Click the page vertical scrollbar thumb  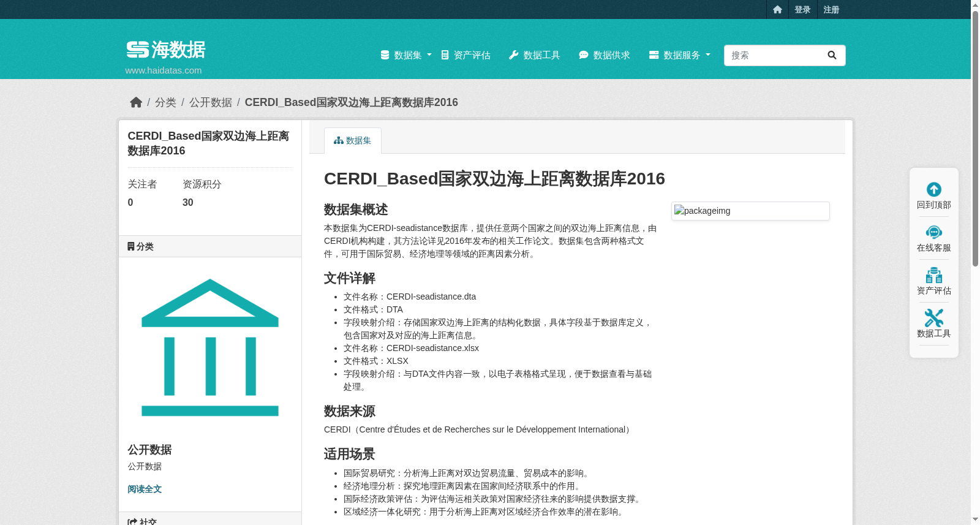pos(975,138)
